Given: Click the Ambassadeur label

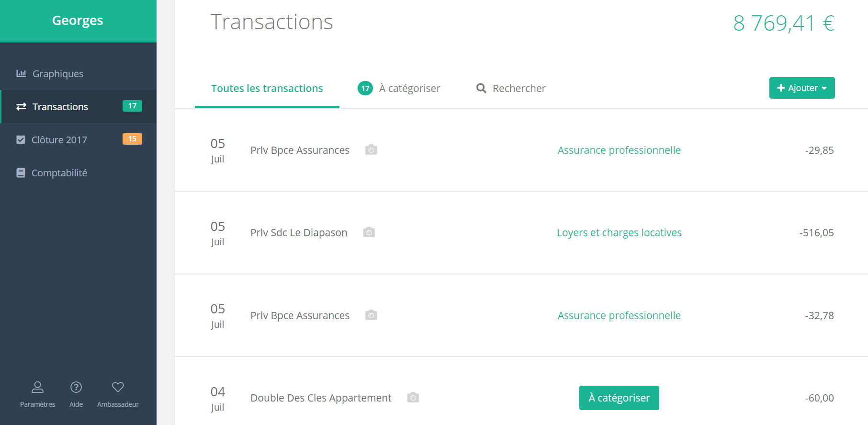Looking at the screenshot, I should 118,404.
